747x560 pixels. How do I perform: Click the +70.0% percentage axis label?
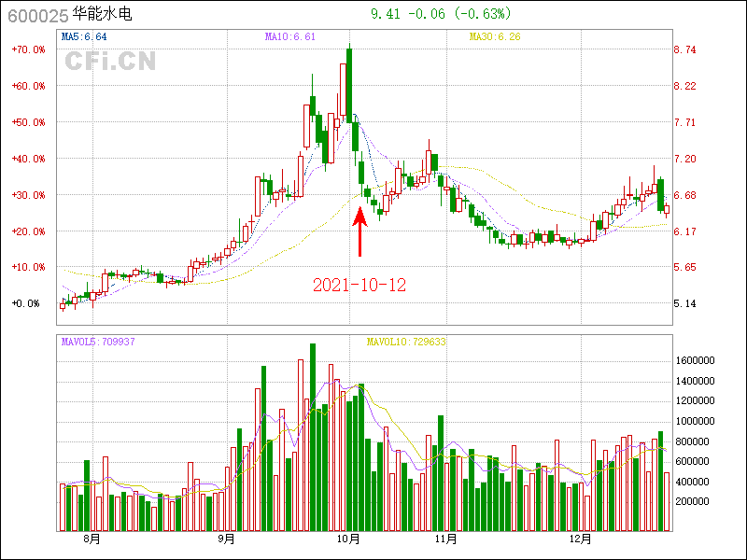pos(28,50)
